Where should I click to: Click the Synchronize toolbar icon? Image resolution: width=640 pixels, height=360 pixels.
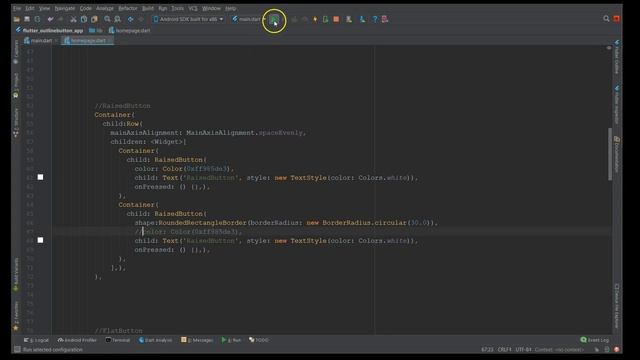click(38, 19)
